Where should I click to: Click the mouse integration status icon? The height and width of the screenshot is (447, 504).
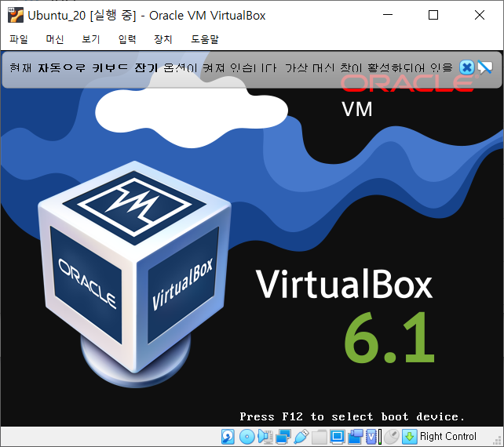[392, 437]
